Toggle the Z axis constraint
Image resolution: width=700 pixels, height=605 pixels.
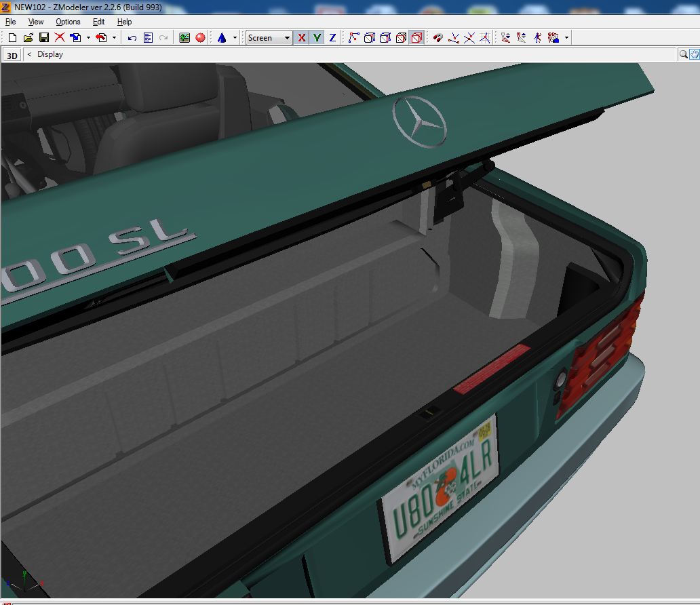click(332, 38)
